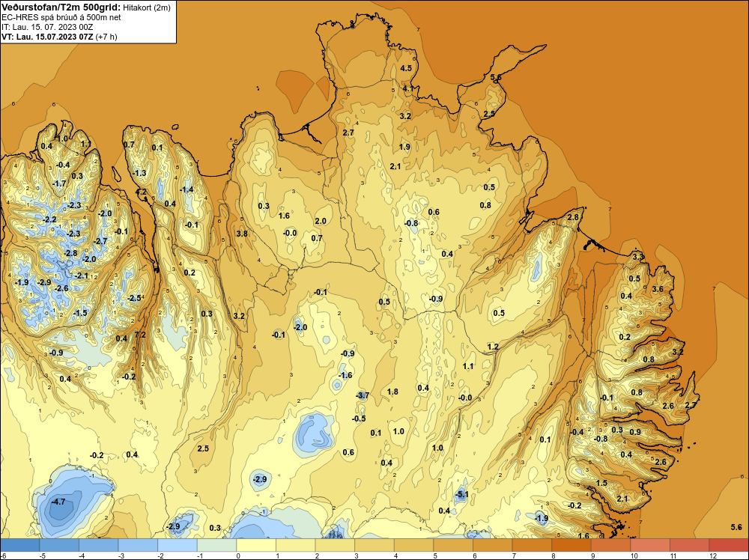Pick the pale yellow legend swatch between 0 and 1
The height and width of the screenshot is (560, 749).
(256, 545)
